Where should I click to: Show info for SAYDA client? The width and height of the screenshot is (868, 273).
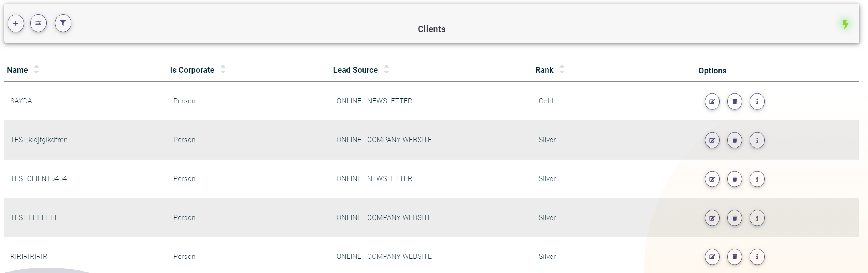[x=757, y=101]
